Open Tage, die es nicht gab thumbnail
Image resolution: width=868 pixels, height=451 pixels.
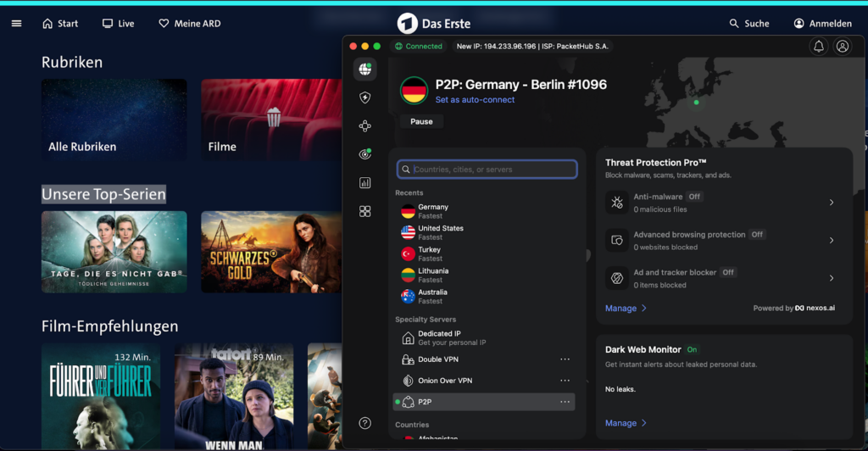pyautogui.click(x=114, y=252)
